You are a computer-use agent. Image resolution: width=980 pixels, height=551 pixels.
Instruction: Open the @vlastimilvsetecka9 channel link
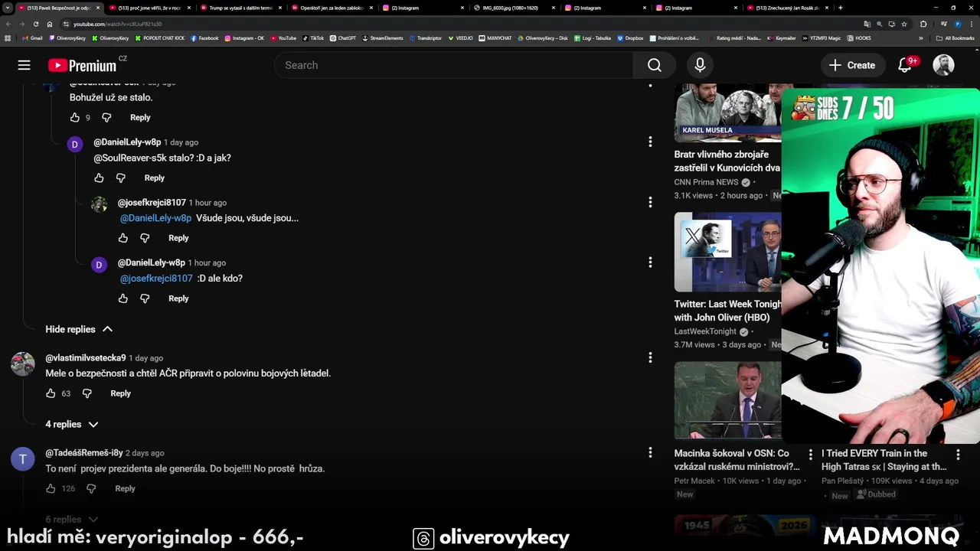point(86,358)
